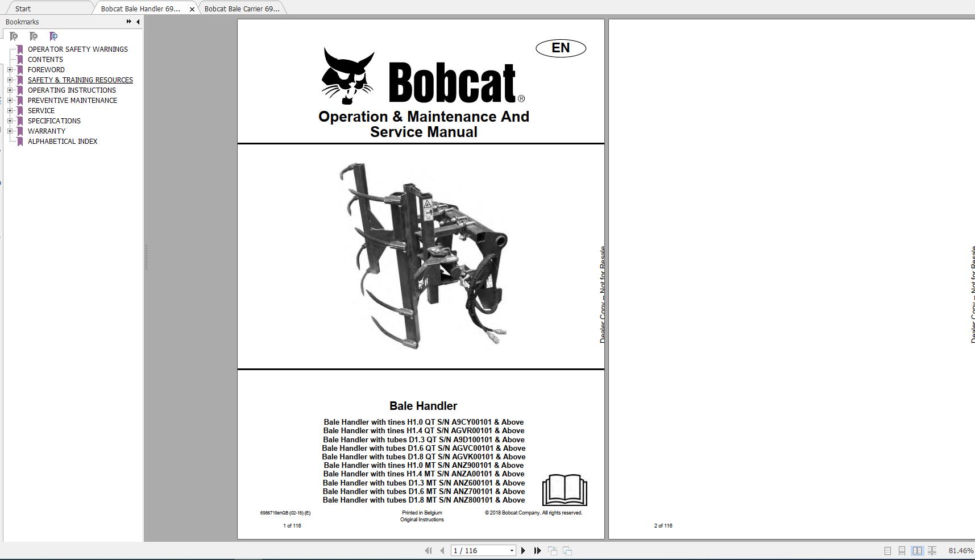This screenshot has height=560, width=975.
Task: Open the page number dropdown
Action: 510,550
